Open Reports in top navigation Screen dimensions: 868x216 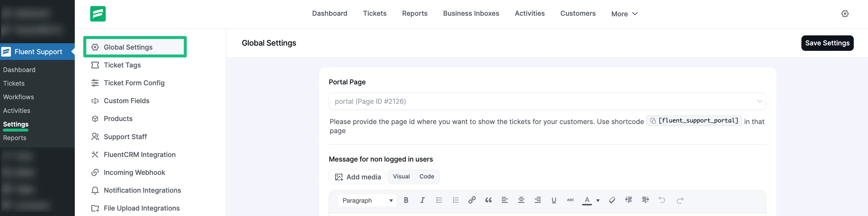(414, 13)
